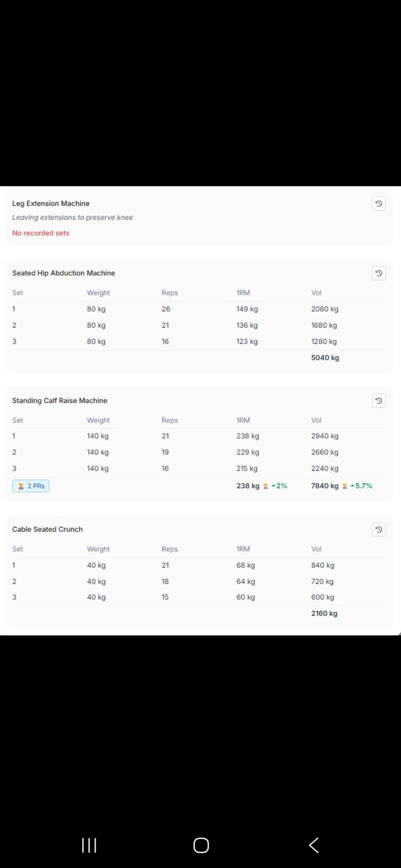Select Standing Calf Raise Machine title

[x=60, y=401]
